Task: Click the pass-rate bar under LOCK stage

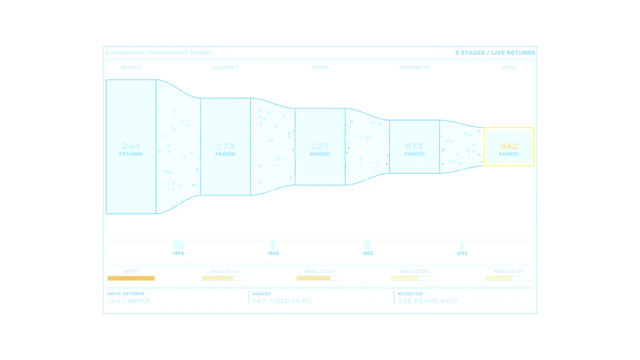Action: 509,278
